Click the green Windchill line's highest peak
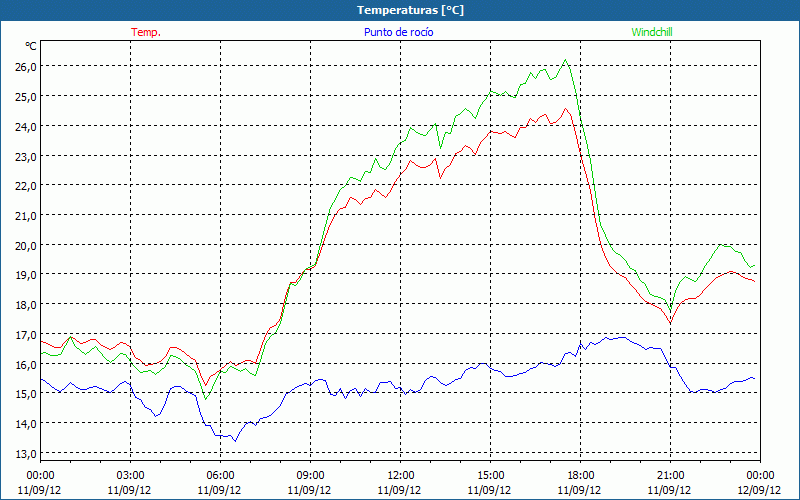Image resolution: width=800 pixels, height=500 pixels. (566, 60)
